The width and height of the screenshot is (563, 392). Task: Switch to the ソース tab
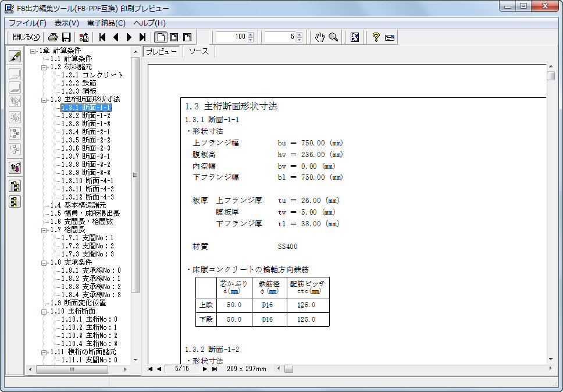(198, 51)
